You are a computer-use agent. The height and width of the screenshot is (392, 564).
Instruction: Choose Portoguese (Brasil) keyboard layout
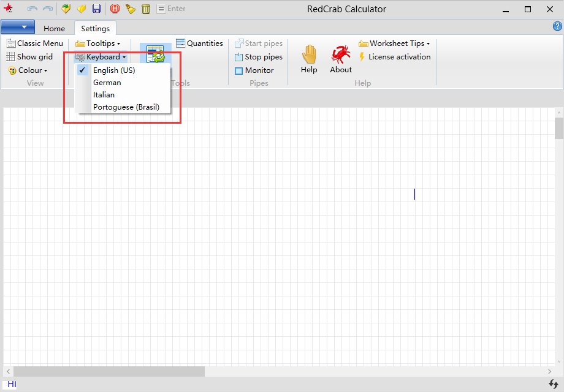pos(122,107)
